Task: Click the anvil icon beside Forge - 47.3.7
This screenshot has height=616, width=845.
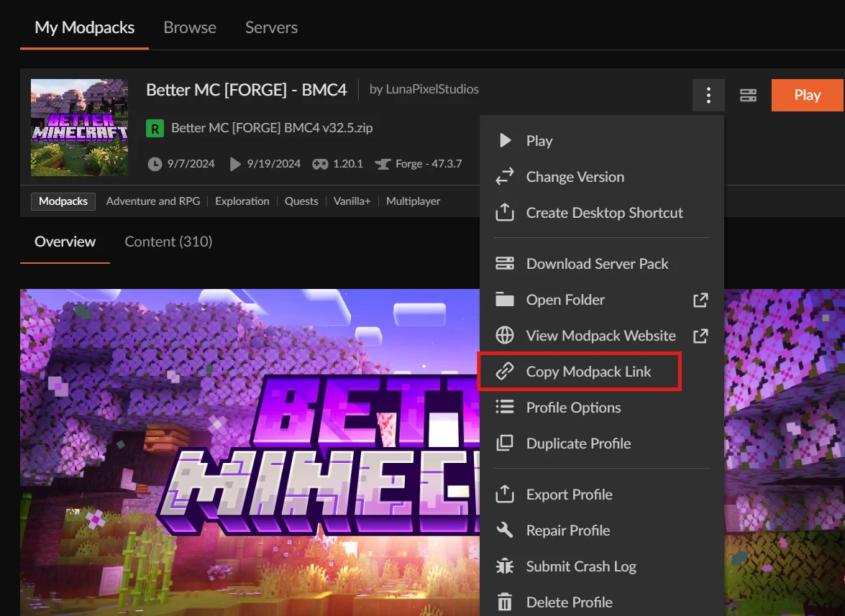Action: point(383,164)
